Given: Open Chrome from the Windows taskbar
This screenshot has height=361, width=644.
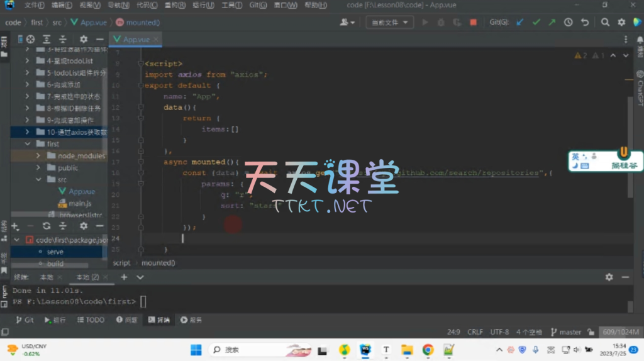Looking at the screenshot, I should pyautogui.click(x=428, y=350).
